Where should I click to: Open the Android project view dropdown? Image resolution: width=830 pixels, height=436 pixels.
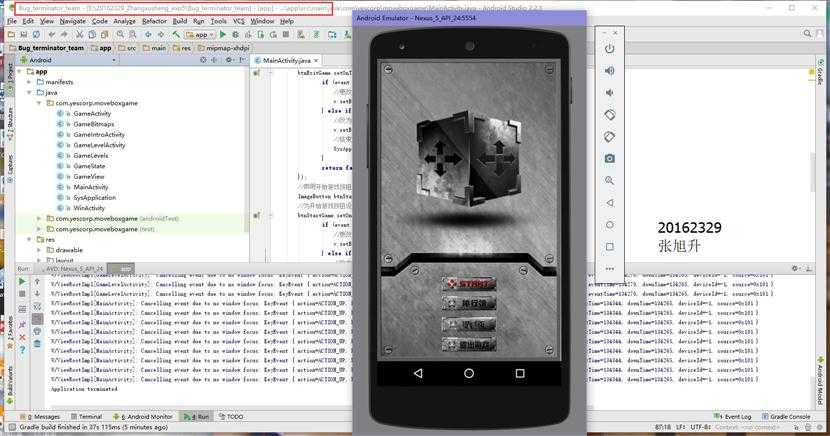click(68, 60)
